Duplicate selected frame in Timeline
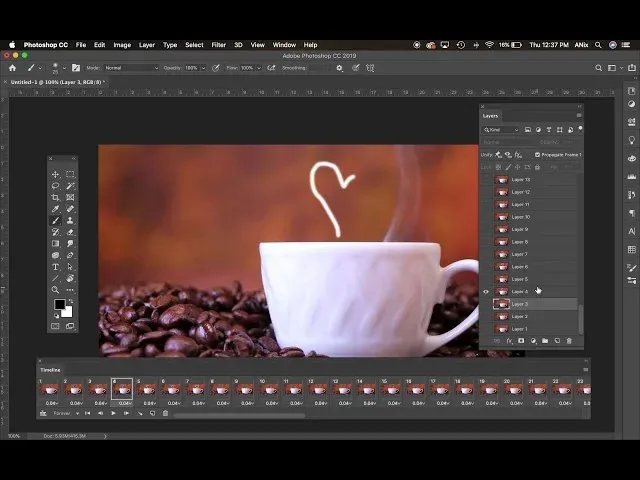Screen dimensions: 640x480 click(x=152, y=413)
